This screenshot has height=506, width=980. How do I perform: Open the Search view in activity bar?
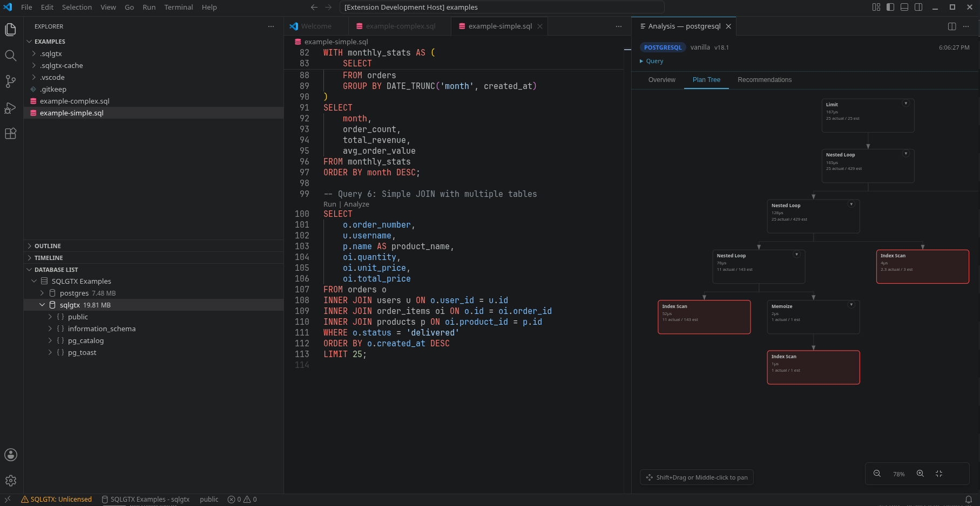coord(10,56)
